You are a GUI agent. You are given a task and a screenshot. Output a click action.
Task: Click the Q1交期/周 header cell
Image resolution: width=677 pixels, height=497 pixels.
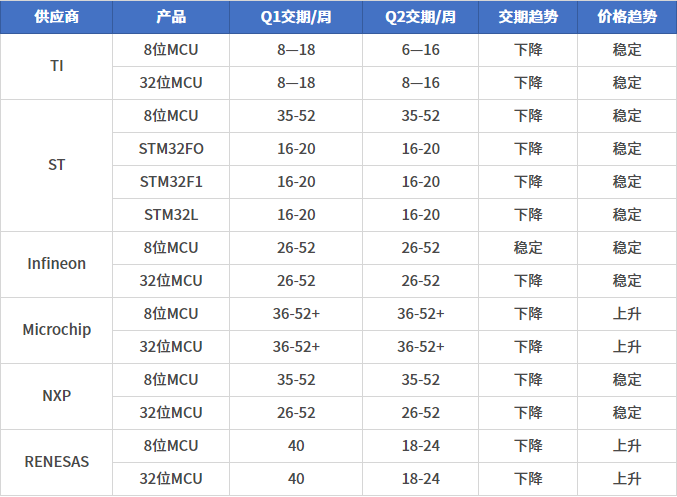coord(296,17)
